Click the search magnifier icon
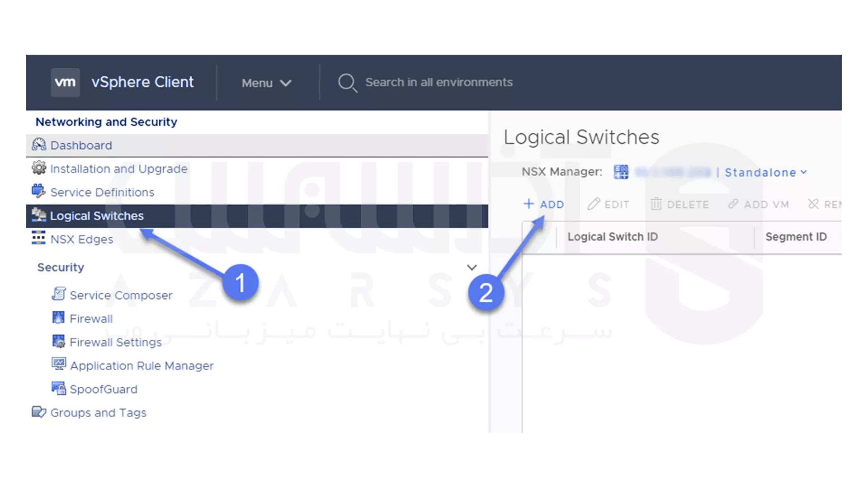 [348, 83]
